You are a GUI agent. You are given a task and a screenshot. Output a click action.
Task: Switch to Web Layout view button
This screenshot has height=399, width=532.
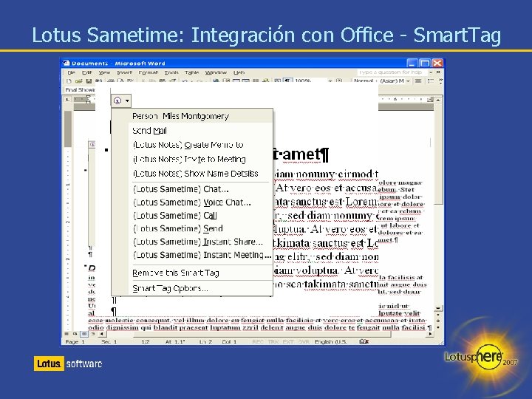[x=75, y=334]
